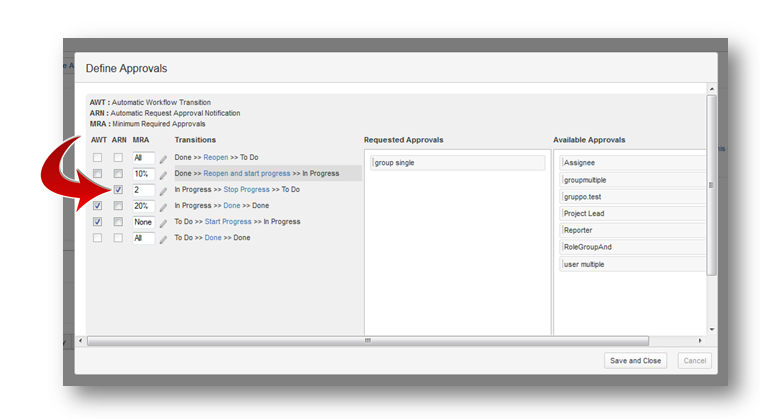The height and width of the screenshot is (419, 760).
Task: Click edit pencil next to 20% MRA value
Action: pyautogui.click(x=164, y=206)
